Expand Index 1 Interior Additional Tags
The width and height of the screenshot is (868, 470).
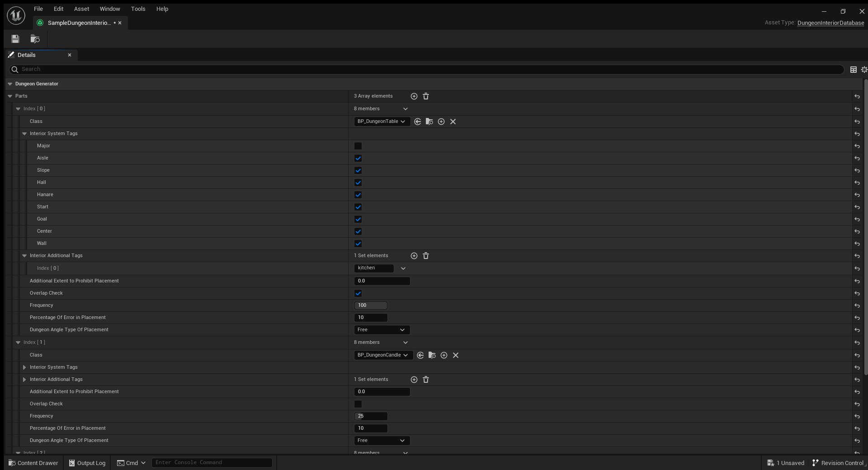pyautogui.click(x=24, y=380)
